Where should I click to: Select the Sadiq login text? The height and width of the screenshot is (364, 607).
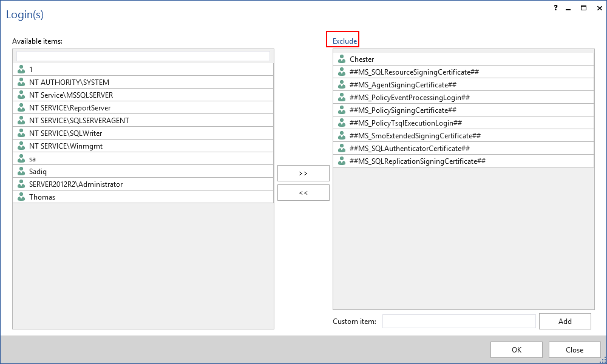[x=38, y=172]
